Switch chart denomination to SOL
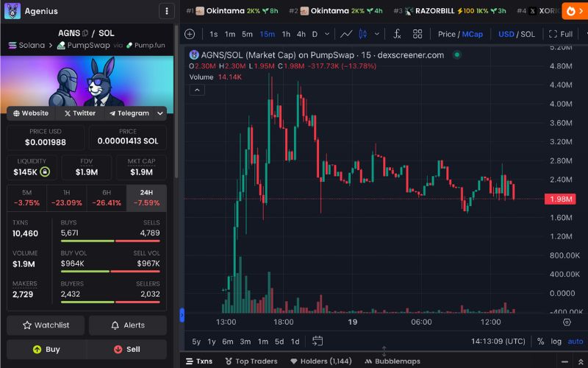 pyautogui.click(x=527, y=34)
